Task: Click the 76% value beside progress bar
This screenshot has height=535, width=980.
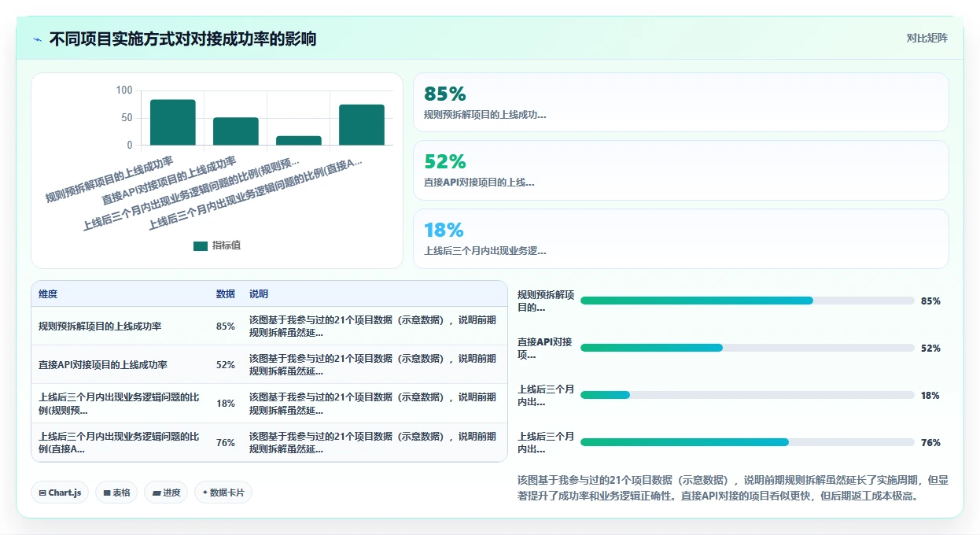Action: [930, 443]
